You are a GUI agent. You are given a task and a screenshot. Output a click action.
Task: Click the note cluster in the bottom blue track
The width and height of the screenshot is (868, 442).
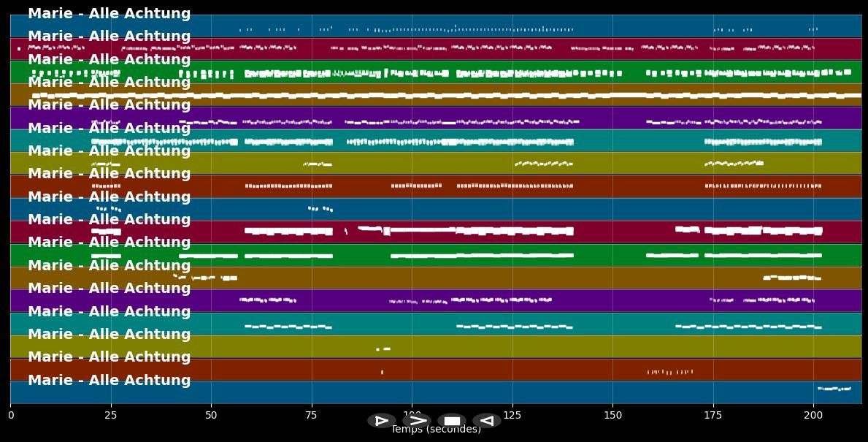coord(834,389)
